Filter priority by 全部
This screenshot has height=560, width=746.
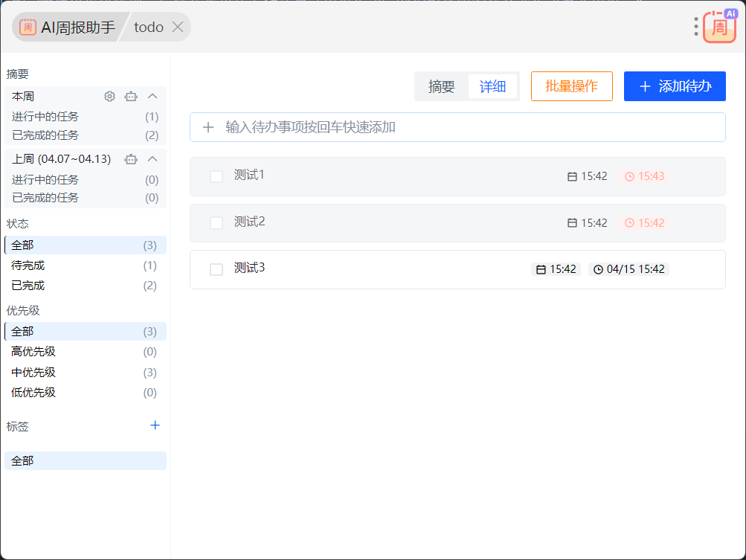[86, 332]
